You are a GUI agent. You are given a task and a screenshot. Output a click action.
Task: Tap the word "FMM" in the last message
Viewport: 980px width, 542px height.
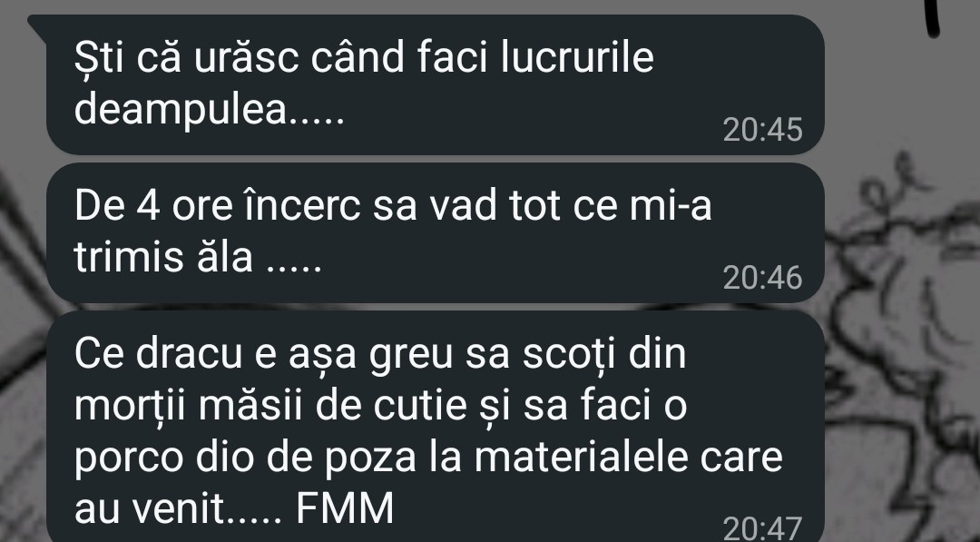pos(345,508)
